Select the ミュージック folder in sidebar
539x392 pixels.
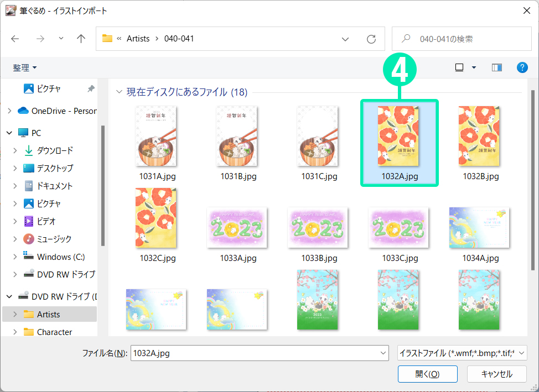[x=54, y=239]
